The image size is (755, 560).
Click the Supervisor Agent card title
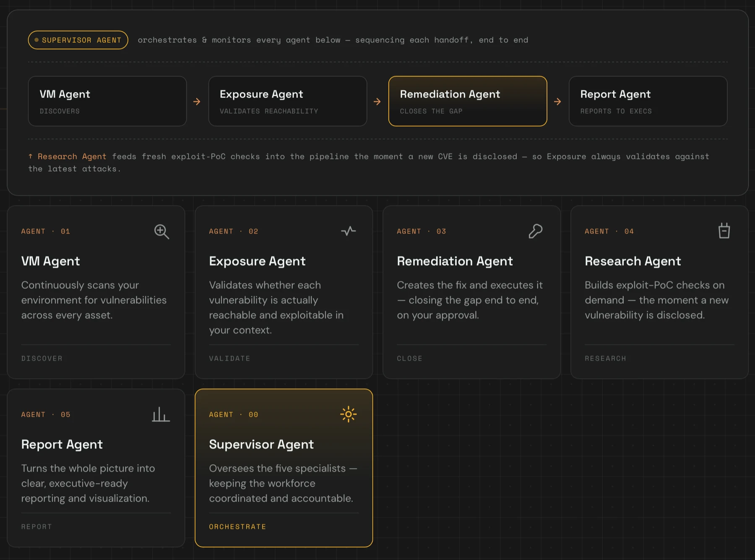coord(261,444)
